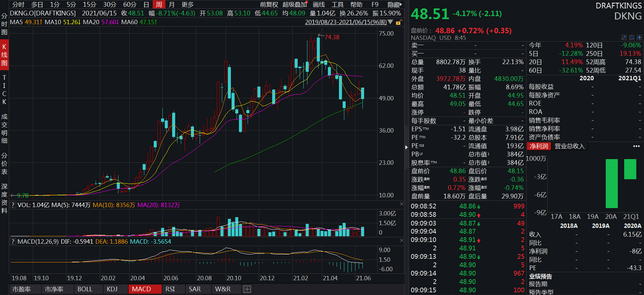Click the price alert bell icon
This screenshot has height=295, width=644.
[x=632, y=38]
